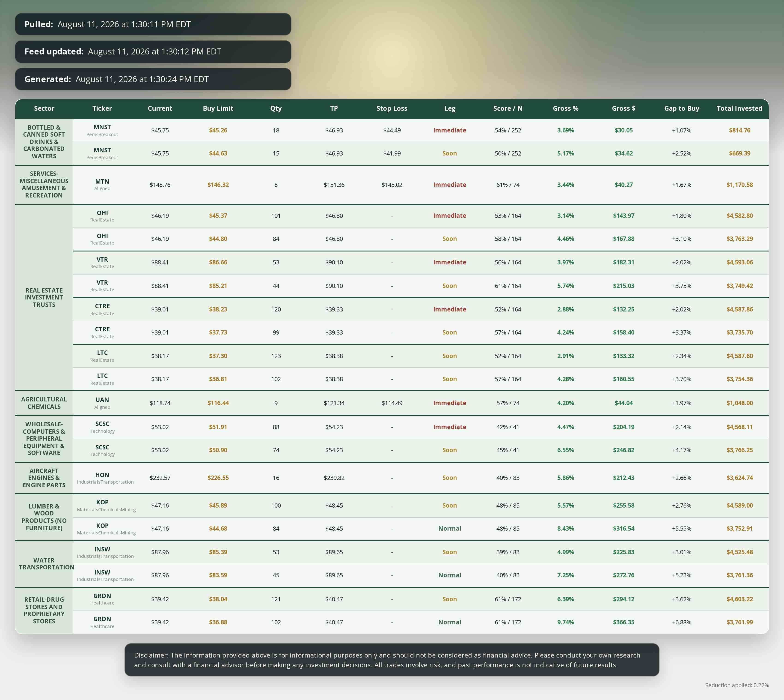Click the Real Estate Investment Trusts sector cell
This screenshot has width=784, height=700.
[x=44, y=297]
